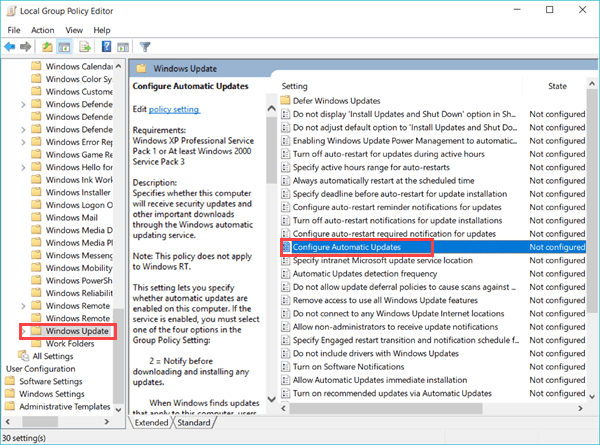Click the Up one level folder icon
Screen dimensions: 600x445
47,47
